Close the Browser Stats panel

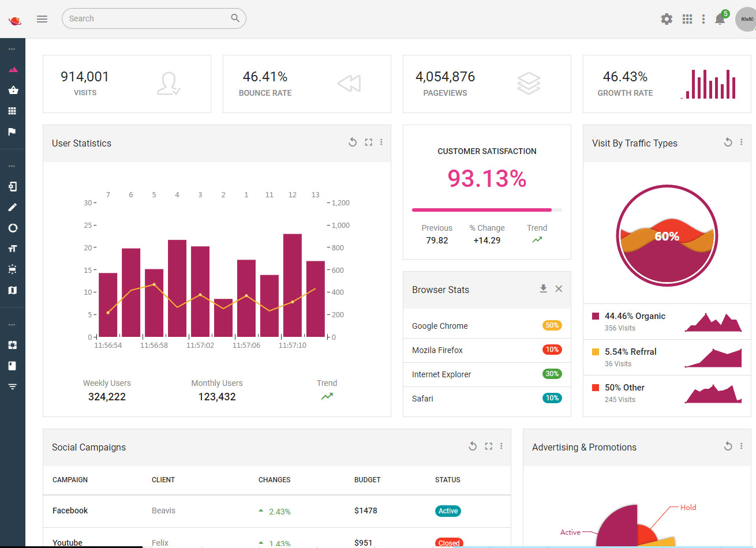(x=559, y=289)
